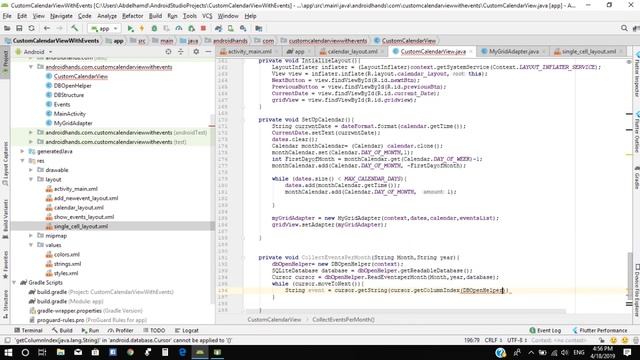
Task: Open Cortana search circle on taskbar
Action: pos(25,352)
